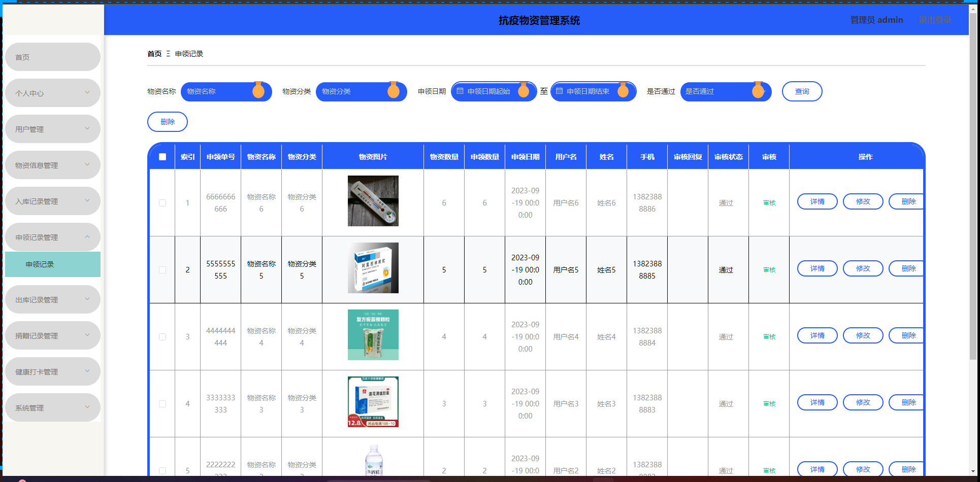Click 审核 in the 用户名5 row

(x=769, y=270)
